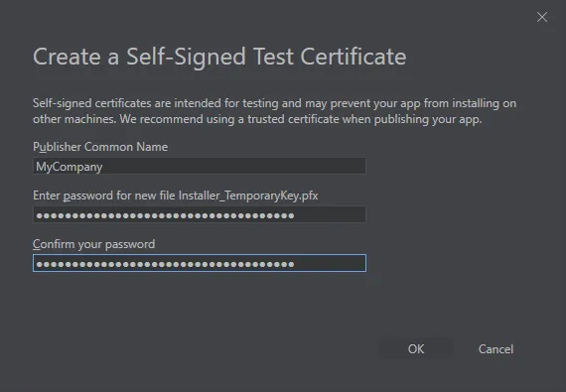Click the blank end of first password box
Image resolution: width=566 pixels, height=392 pixels.
pos(330,215)
